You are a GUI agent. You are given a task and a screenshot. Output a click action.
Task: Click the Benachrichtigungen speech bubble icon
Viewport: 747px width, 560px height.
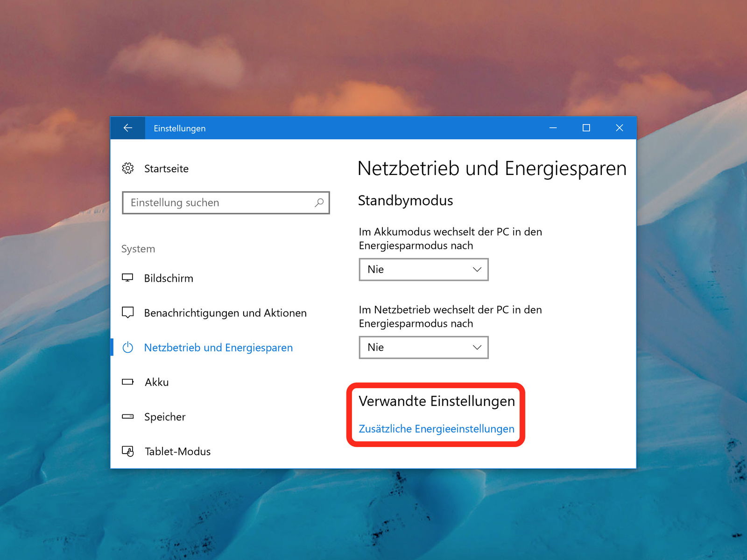click(127, 313)
